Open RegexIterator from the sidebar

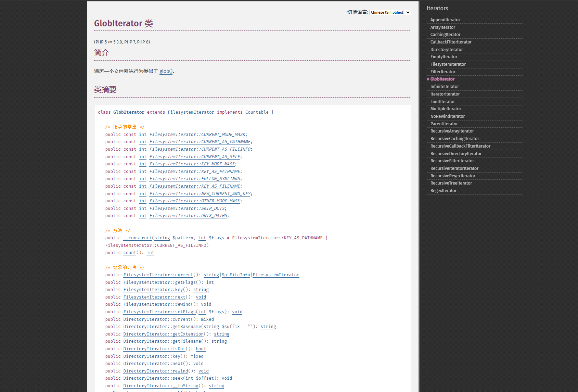coord(443,191)
